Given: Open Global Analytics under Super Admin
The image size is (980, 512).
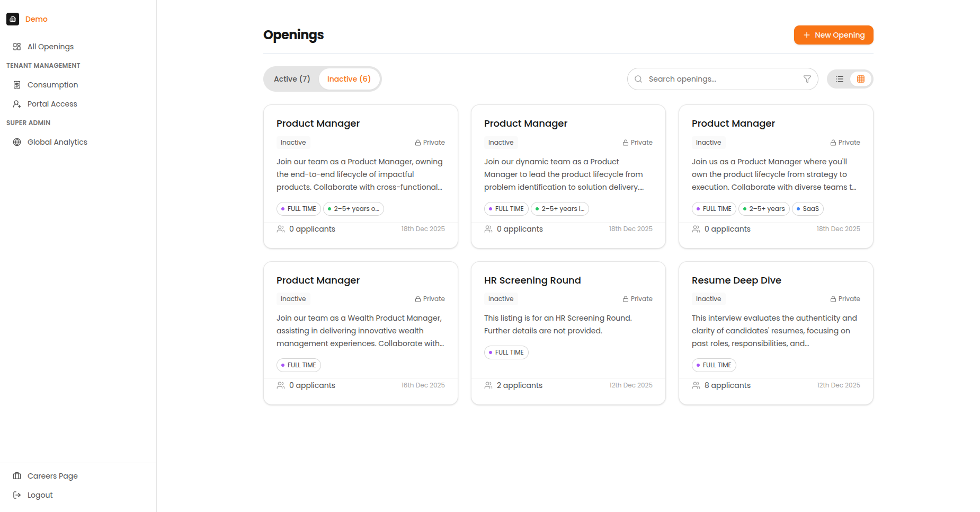Looking at the screenshot, I should (57, 142).
